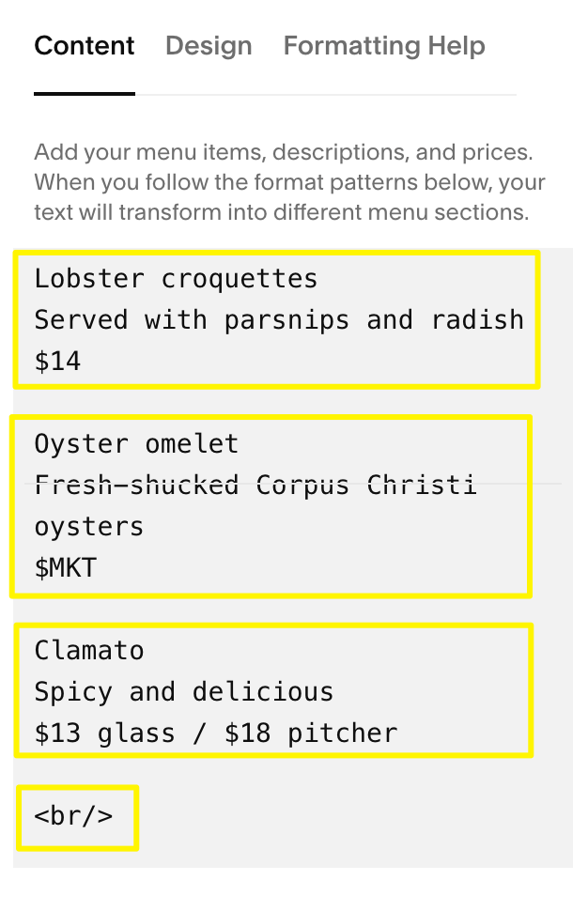The height and width of the screenshot is (911, 588).
Task: Select the Content tab
Action: [84, 45]
